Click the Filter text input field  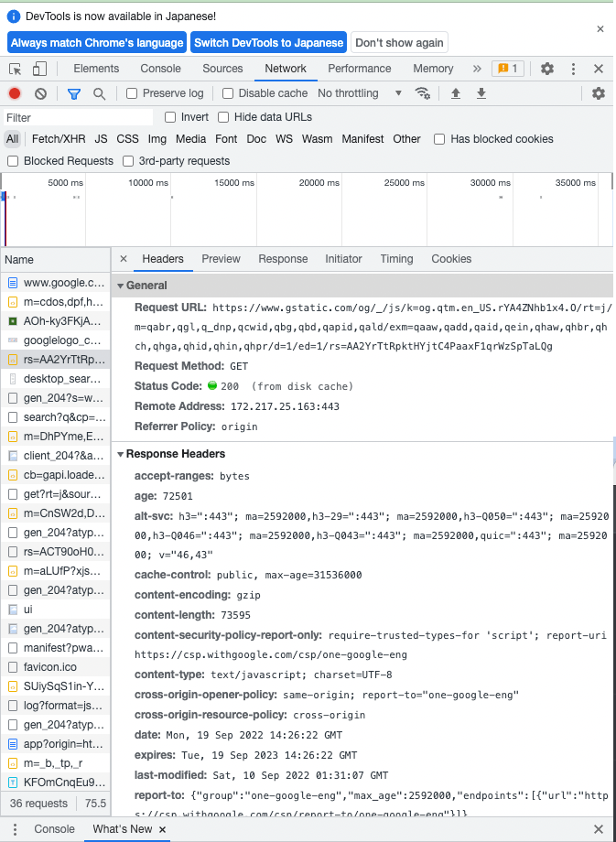click(79, 117)
